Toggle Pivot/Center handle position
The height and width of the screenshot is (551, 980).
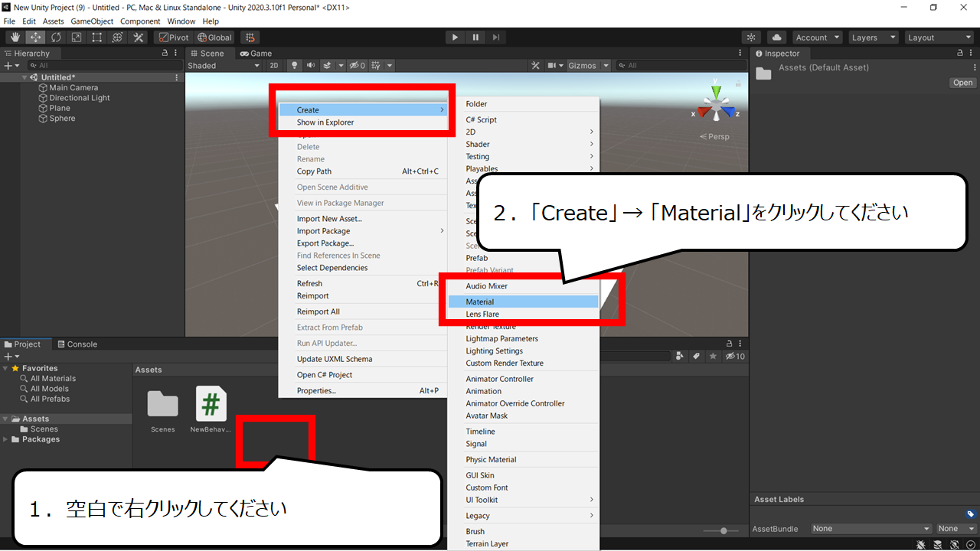coord(174,37)
